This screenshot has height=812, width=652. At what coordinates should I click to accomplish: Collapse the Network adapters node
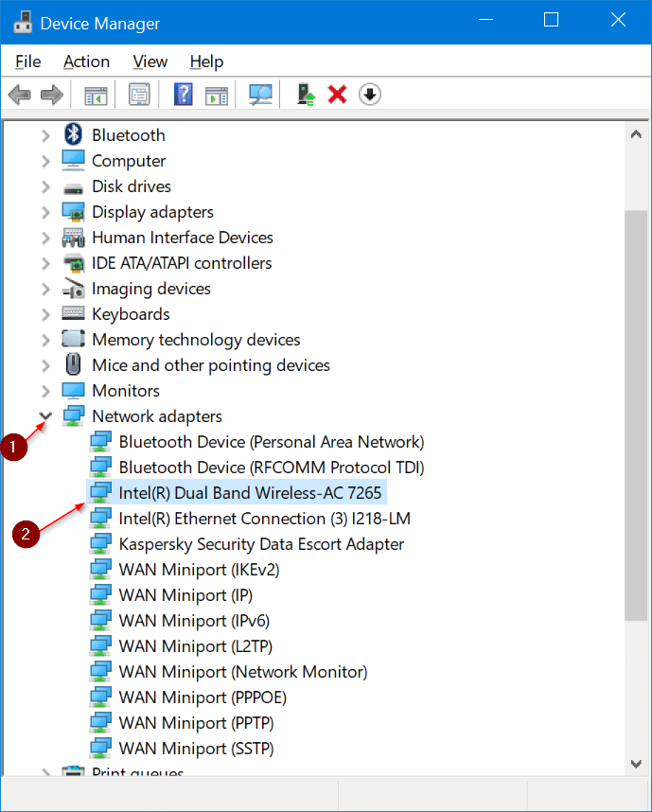click(x=45, y=415)
